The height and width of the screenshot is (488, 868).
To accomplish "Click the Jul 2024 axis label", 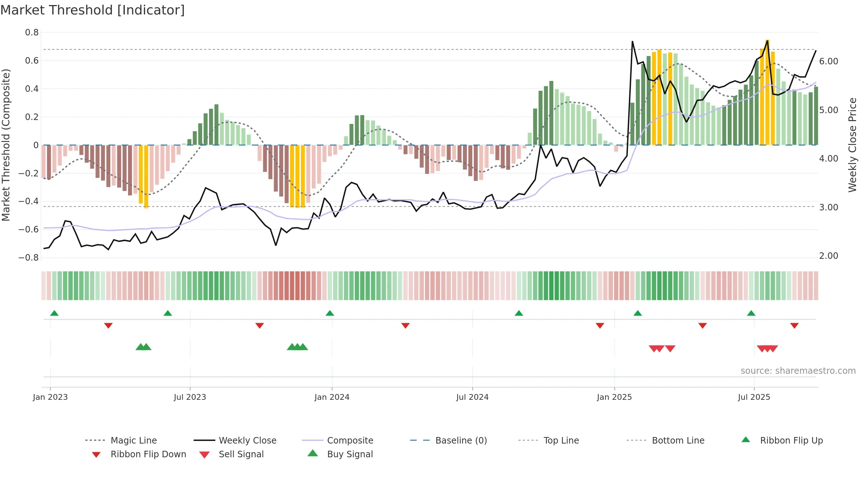I will [472, 397].
